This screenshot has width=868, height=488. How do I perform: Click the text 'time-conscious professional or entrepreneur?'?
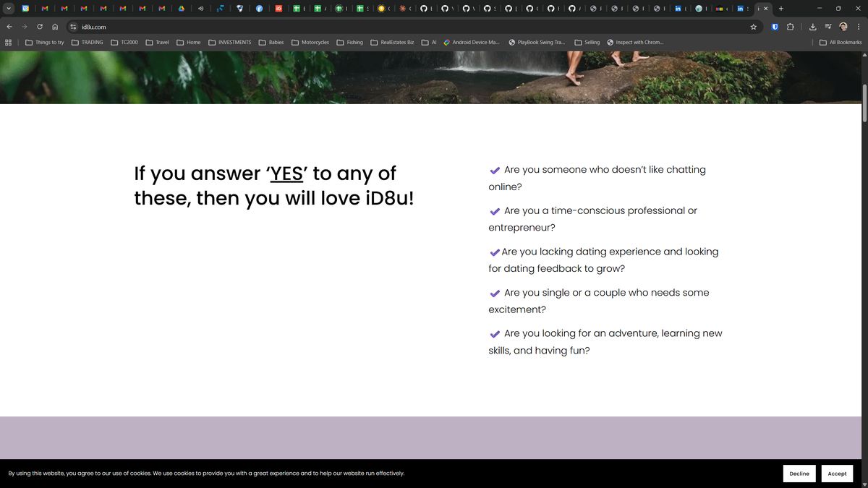pyautogui.click(x=593, y=219)
